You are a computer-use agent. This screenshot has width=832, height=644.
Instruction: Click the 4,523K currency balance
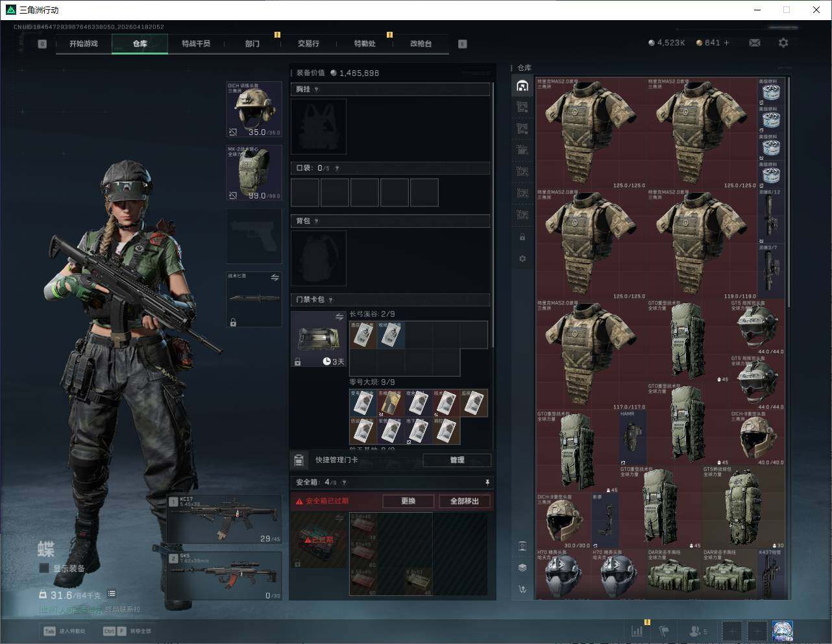667,43
